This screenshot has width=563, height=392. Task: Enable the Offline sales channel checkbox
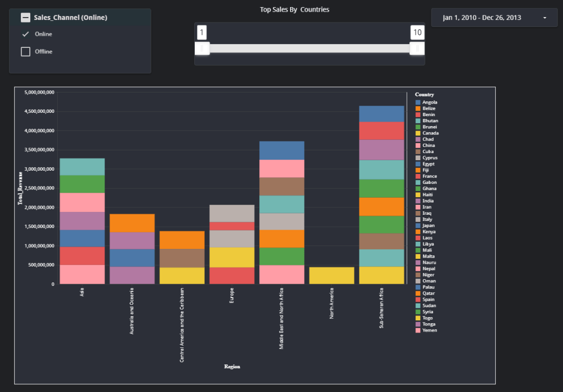click(25, 52)
